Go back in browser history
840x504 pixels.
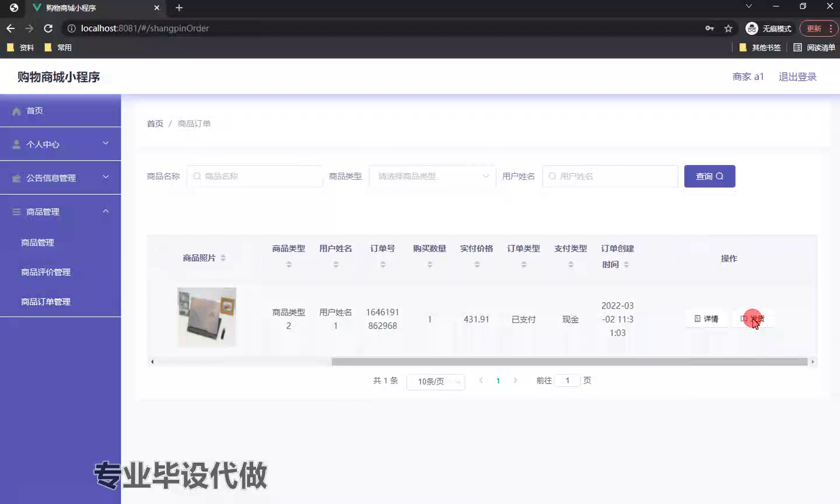10,28
